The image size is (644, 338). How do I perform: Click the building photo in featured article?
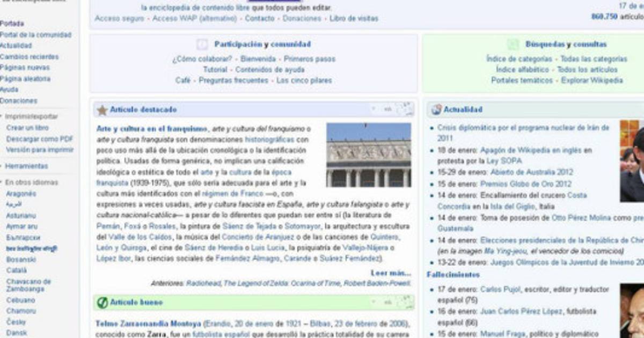[369, 155]
